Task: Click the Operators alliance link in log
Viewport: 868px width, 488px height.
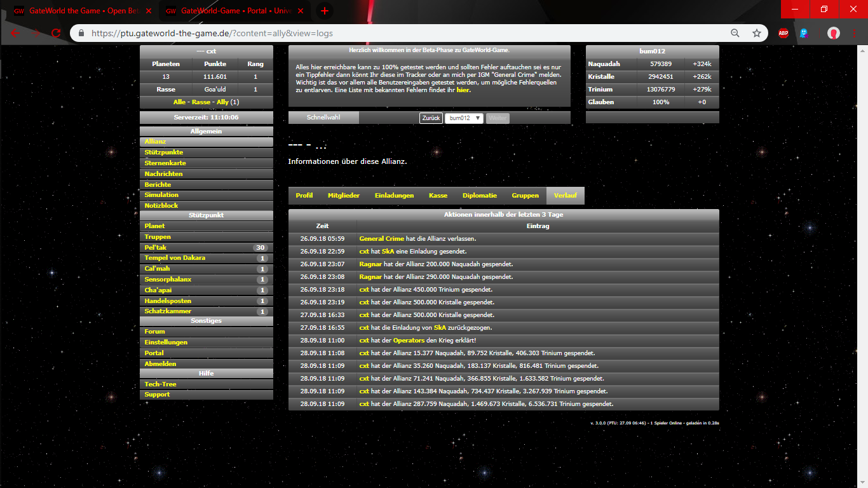Action: [409, 341]
